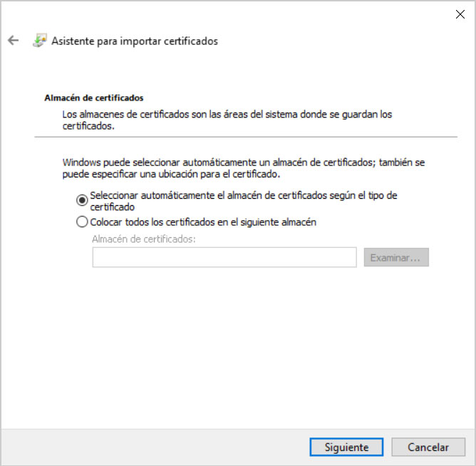Choose 'Colocar todos los certificados' radio button
The image size is (476, 466).
point(82,222)
